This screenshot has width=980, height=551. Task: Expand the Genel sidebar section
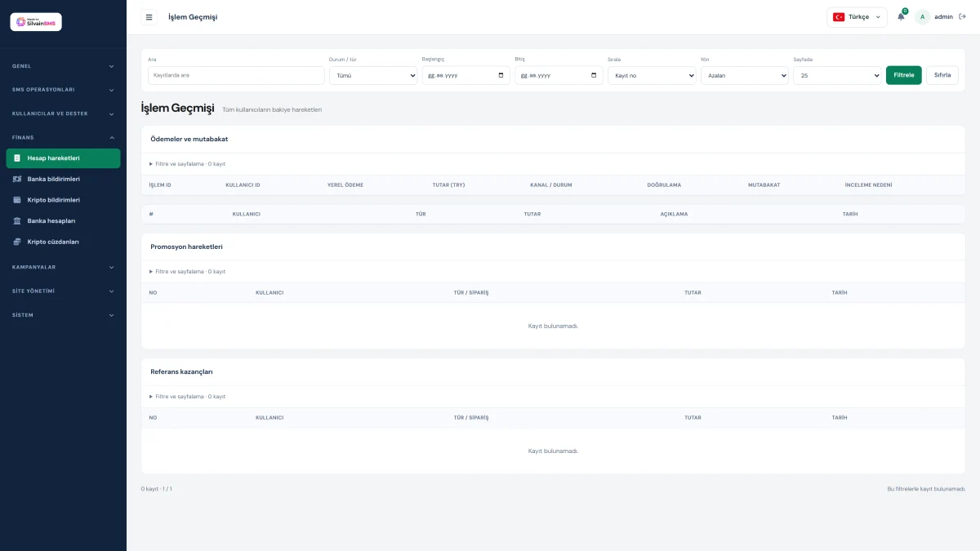tap(63, 66)
